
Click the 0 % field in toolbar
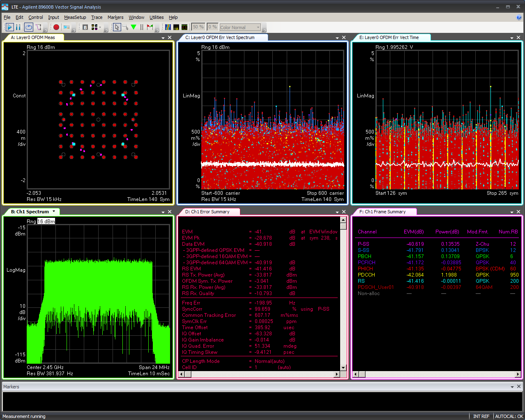click(x=212, y=27)
